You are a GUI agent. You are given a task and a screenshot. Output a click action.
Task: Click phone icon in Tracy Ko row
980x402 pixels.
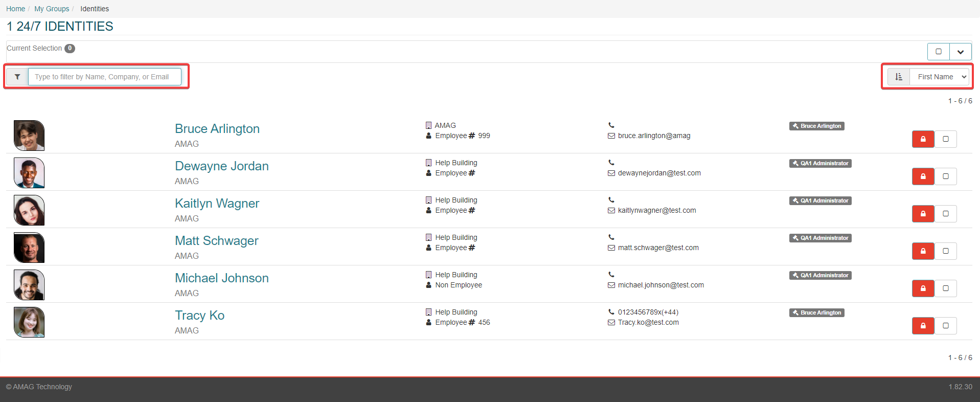[611, 312]
